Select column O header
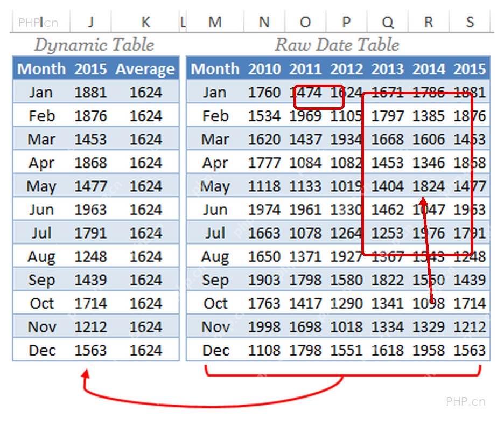This screenshot has height=425, width=504. click(x=305, y=22)
